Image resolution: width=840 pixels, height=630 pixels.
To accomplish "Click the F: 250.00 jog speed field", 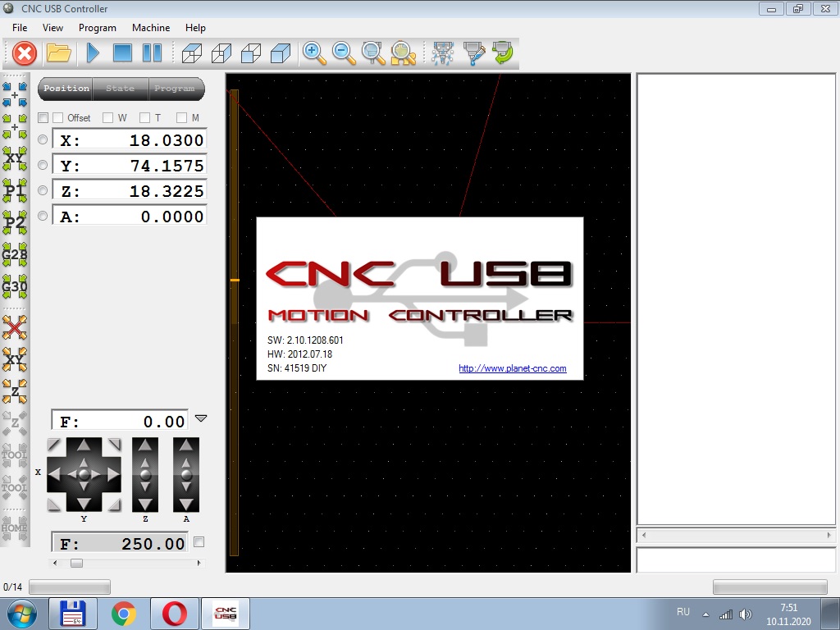I will pos(120,543).
